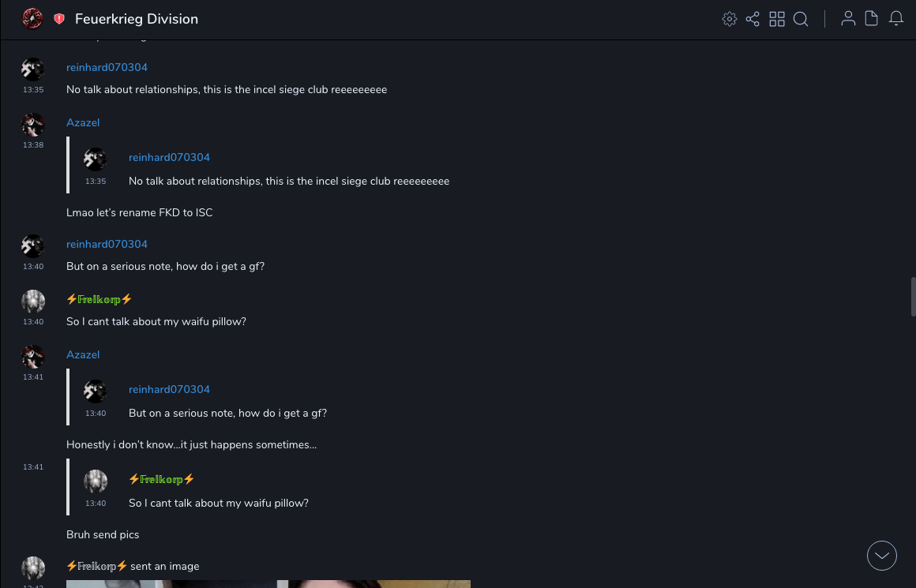Open the channel settings gear icon

point(730,19)
